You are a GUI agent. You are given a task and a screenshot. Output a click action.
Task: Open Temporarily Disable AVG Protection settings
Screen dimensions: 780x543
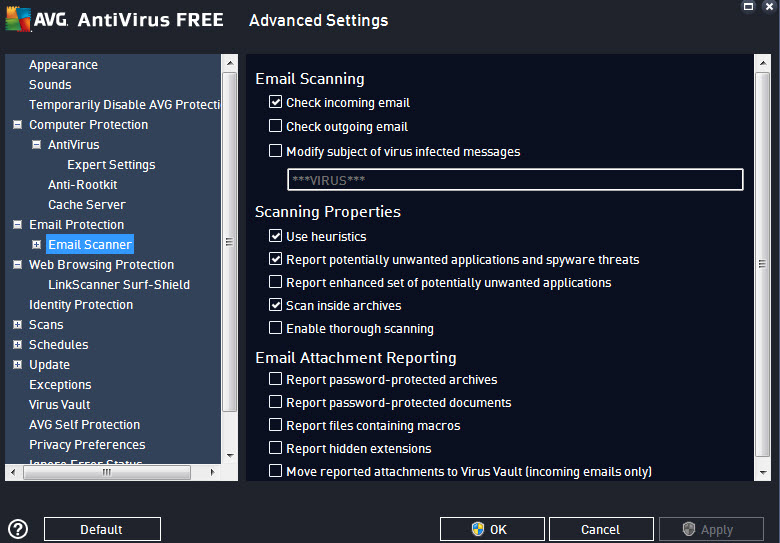coord(124,105)
